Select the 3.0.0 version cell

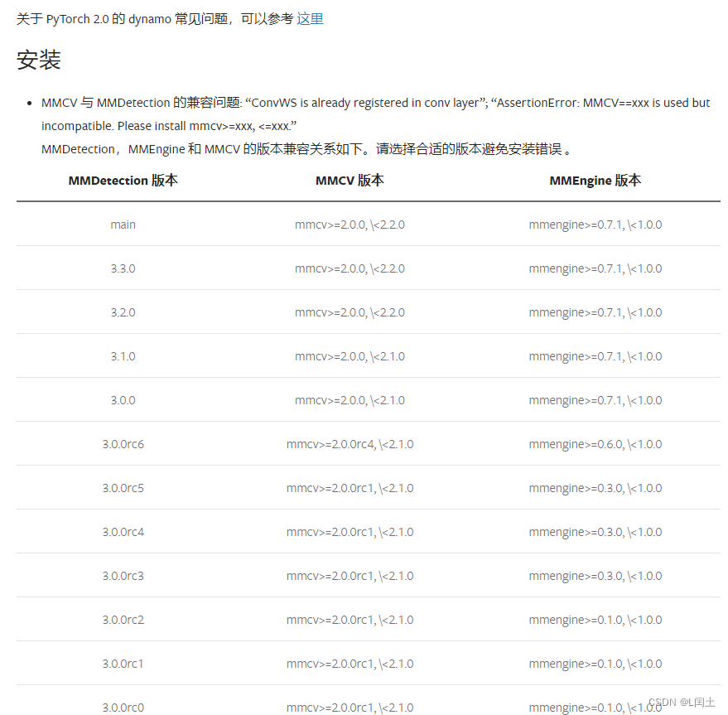123,399
